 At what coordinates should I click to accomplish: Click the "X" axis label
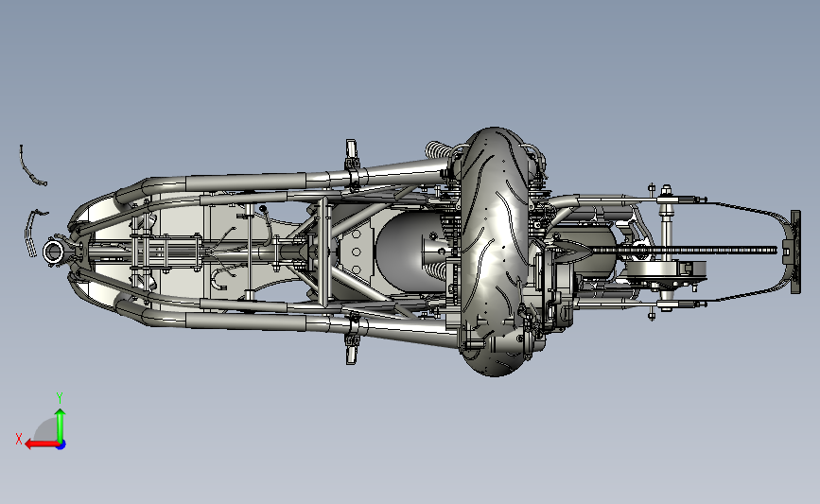(x=19, y=439)
